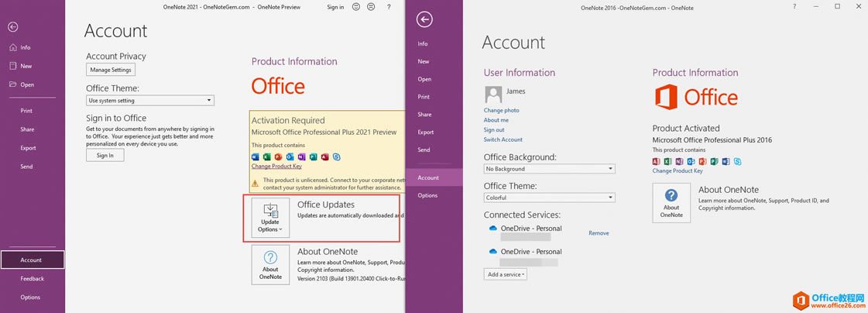Click the Manage Settings button

click(x=111, y=70)
